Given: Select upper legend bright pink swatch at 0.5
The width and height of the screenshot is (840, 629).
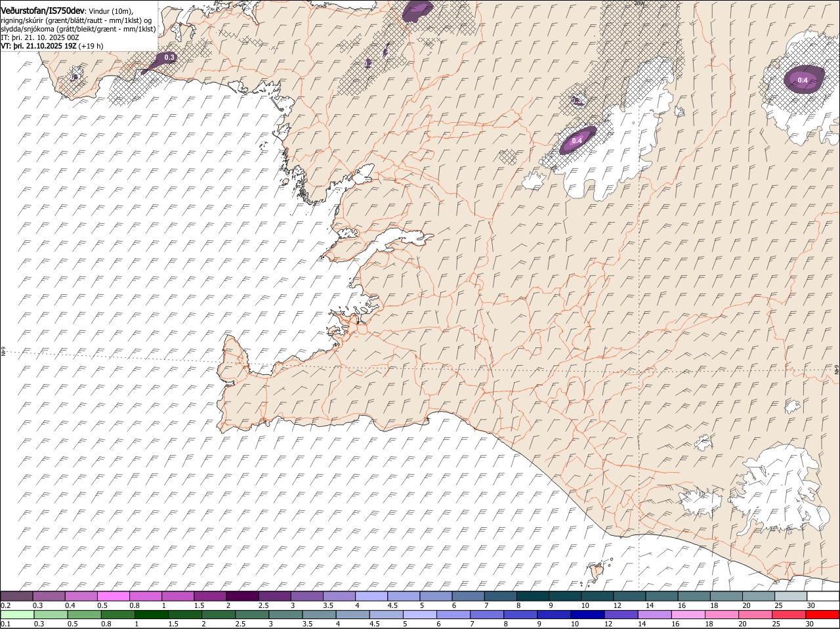Looking at the screenshot, I should (x=113, y=596).
